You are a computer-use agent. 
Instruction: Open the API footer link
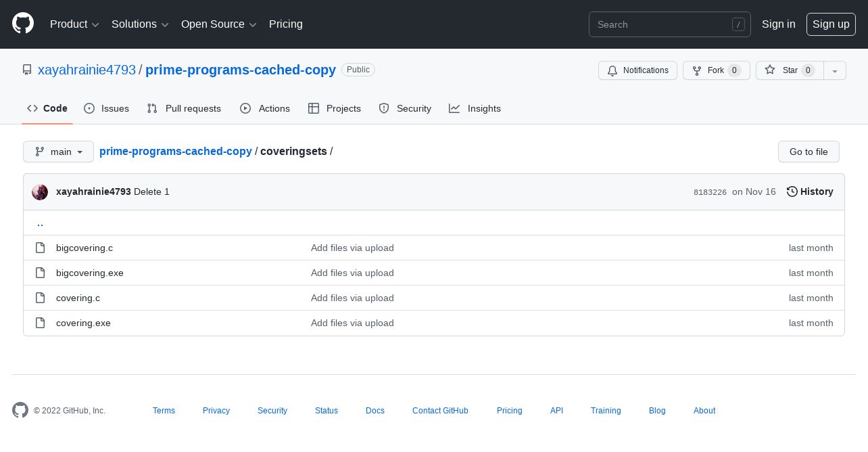pyautogui.click(x=556, y=411)
